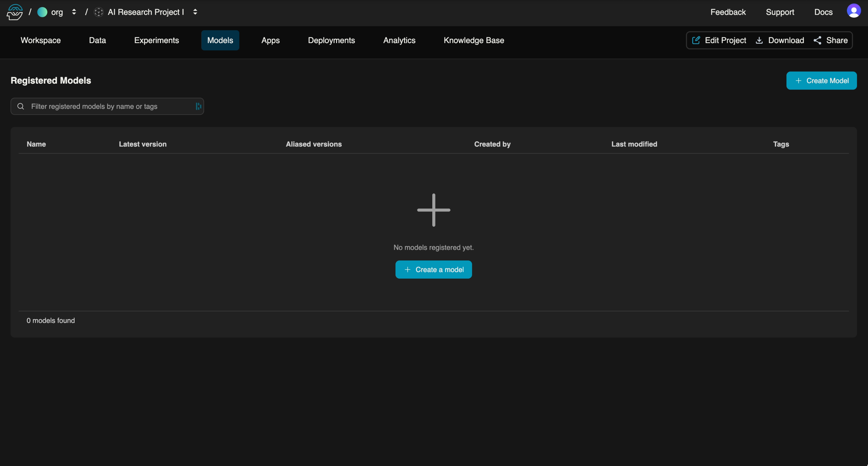The height and width of the screenshot is (466, 868).
Task: Click the Edit Project pencil icon
Action: click(x=696, y=41)
